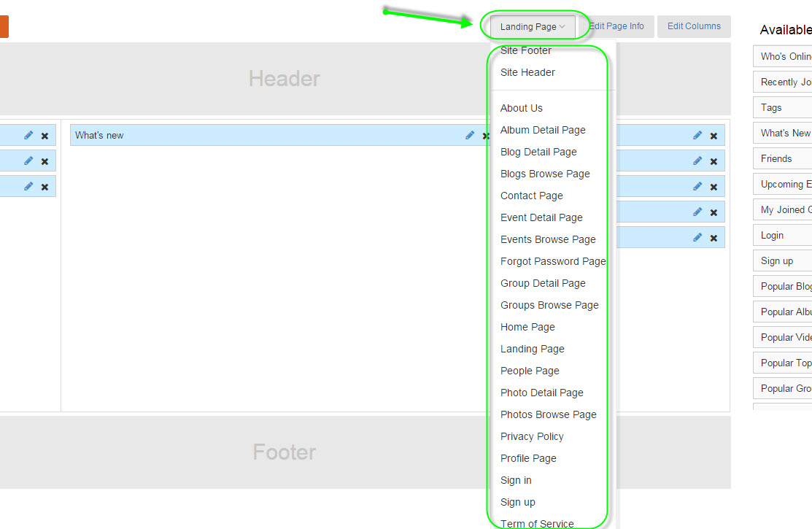Viewport: 812px width, 529px height.
Task: Remove the What's new block with X icon
Action: (486, 136)
